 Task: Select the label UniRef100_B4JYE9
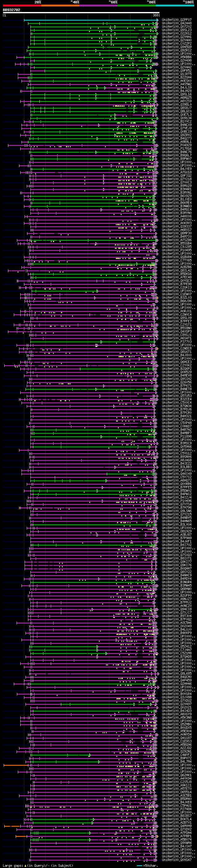176,169
